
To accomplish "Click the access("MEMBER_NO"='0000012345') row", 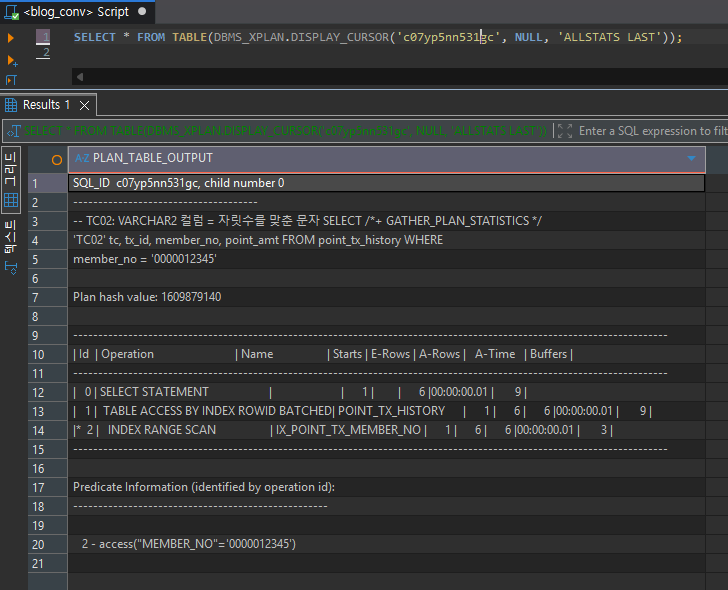I will [387, 544].
